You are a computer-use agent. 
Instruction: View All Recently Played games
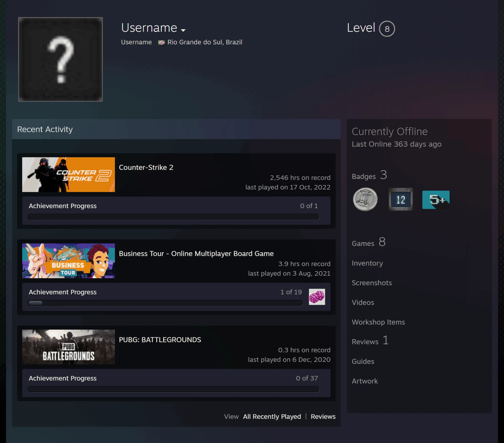tap(272, 416)
